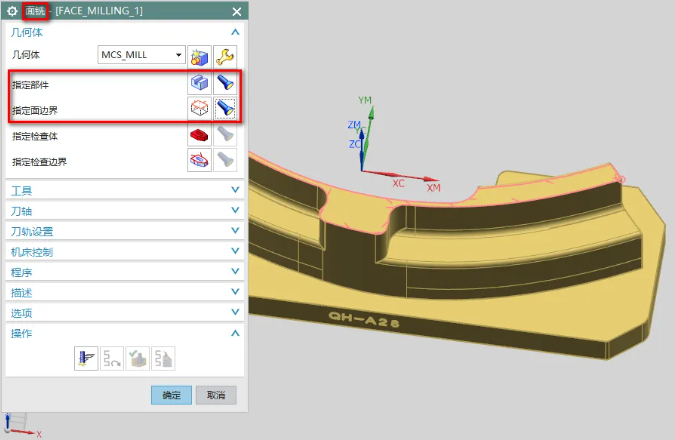Click the 指定部件 select part icon
Viewport: 675px width, 440px height.
coord(200,84)
